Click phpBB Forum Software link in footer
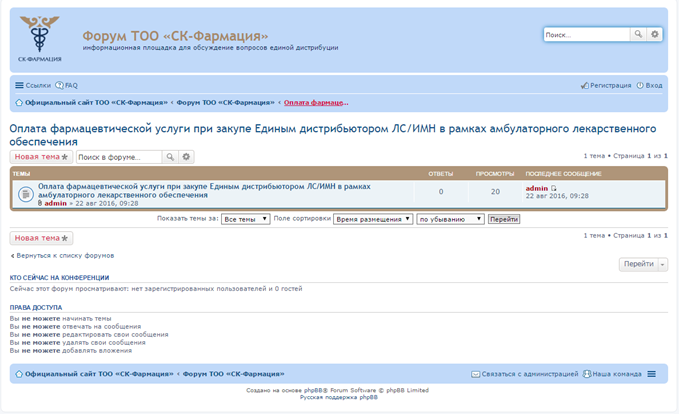This screenshot has height=414, width=679. [316, 390]
